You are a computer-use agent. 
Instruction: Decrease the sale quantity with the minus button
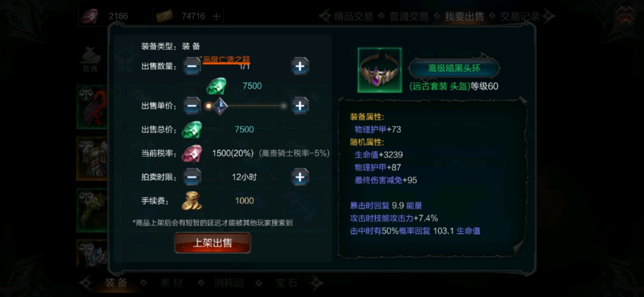[x=192, y=66]
